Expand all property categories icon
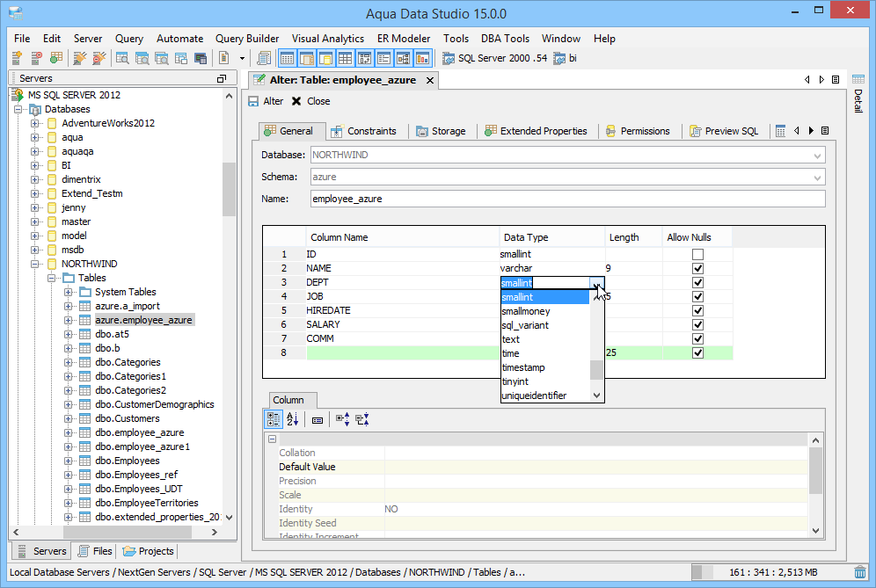 (x=342, y=419)
